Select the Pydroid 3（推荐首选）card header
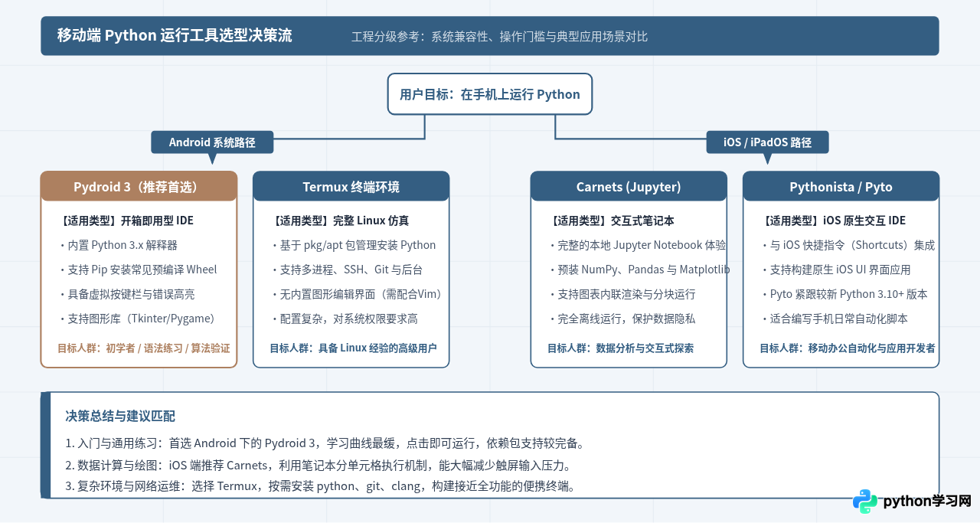980x523 pixels. click(139, 186)
